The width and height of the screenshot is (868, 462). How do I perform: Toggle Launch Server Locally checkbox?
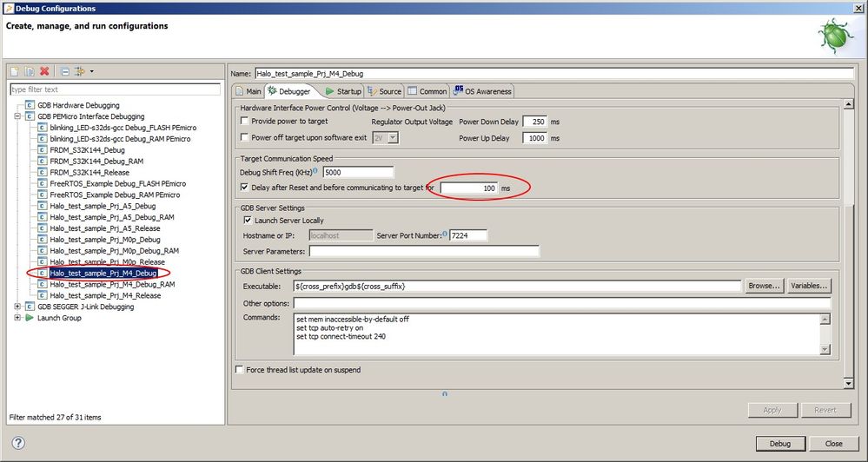click(x=248, y=220)
